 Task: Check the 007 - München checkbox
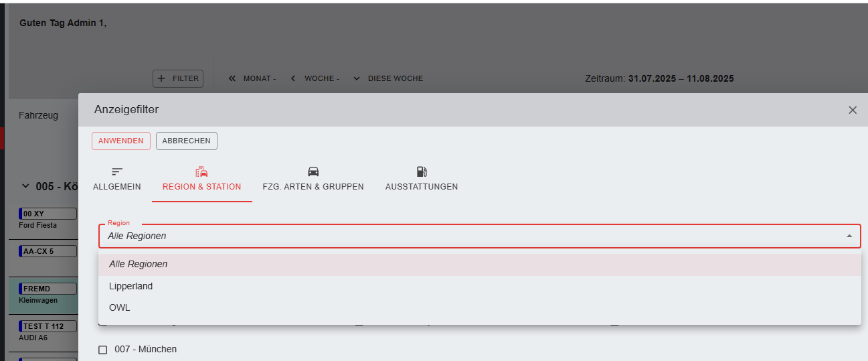[x=103, y=350]
